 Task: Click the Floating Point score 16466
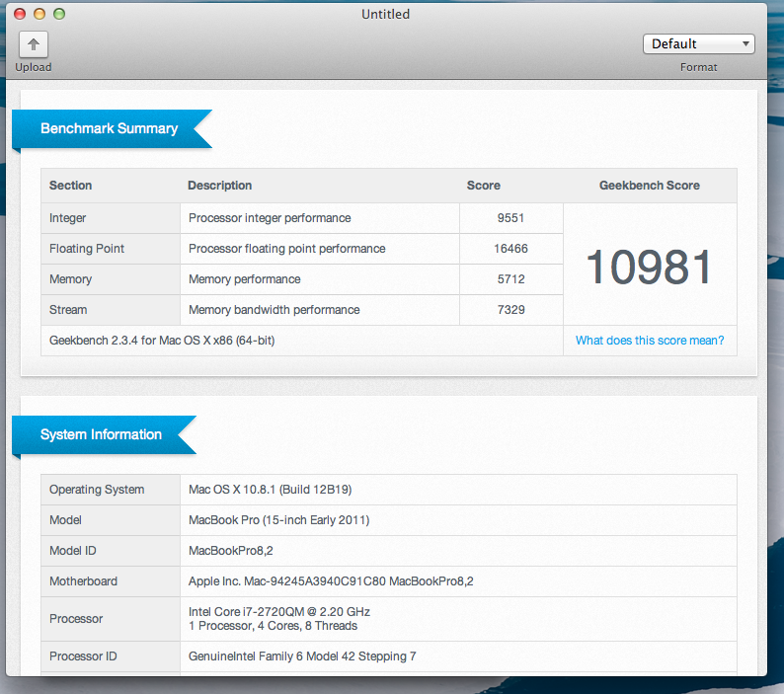coord(510,249)
